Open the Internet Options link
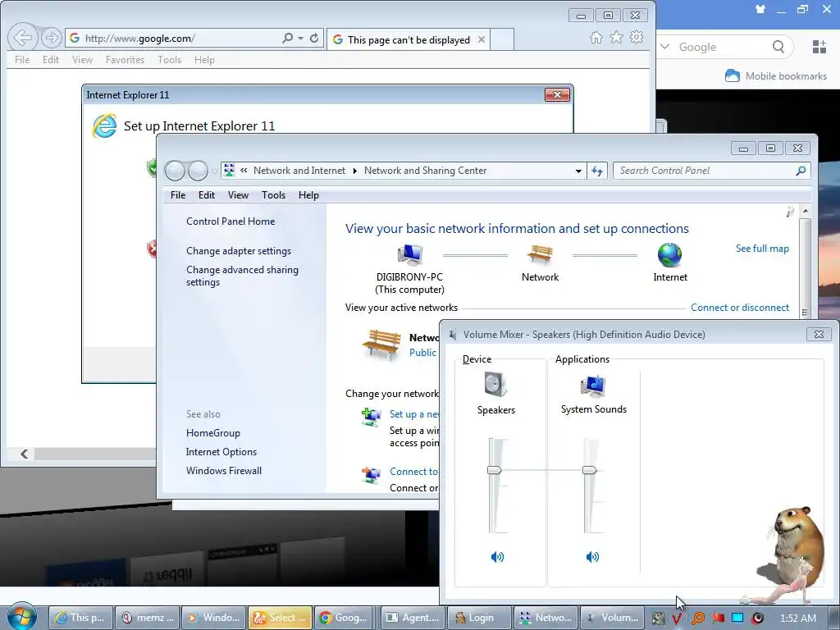Screen dimensions: 840x630 (x=221, y=452)
